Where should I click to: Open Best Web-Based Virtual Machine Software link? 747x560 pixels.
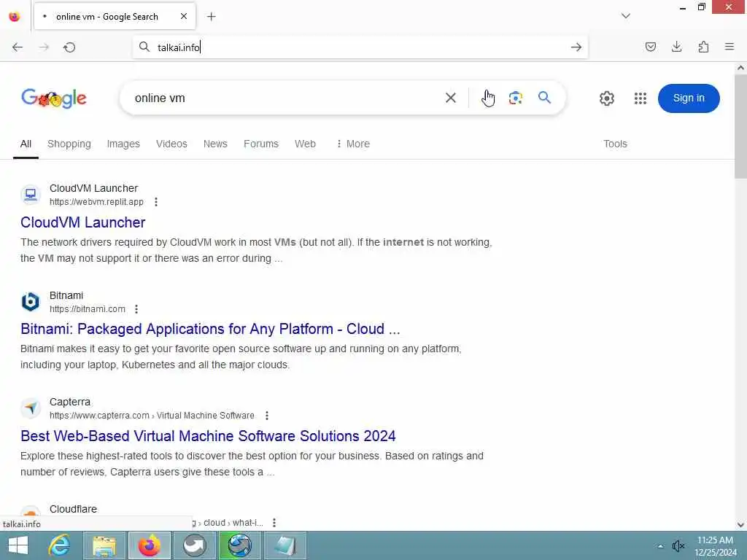pos(208,436)
